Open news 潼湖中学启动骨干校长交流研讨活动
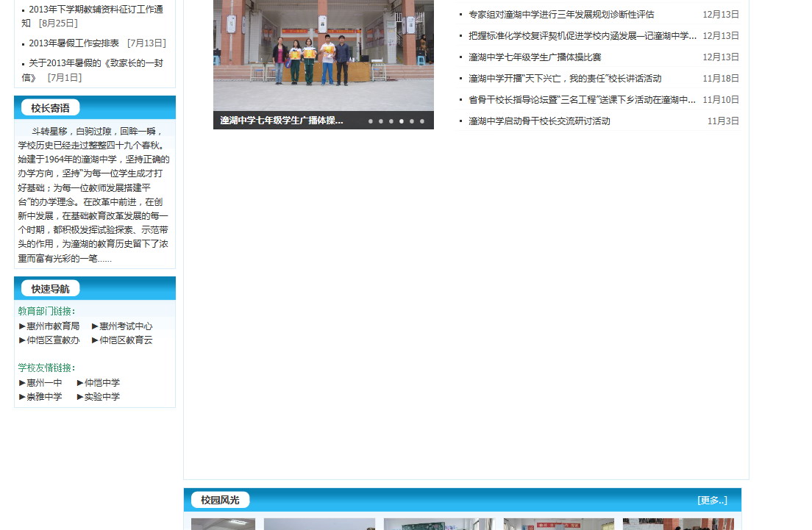Viewport: 812px width, 530px height. (539, 121)
